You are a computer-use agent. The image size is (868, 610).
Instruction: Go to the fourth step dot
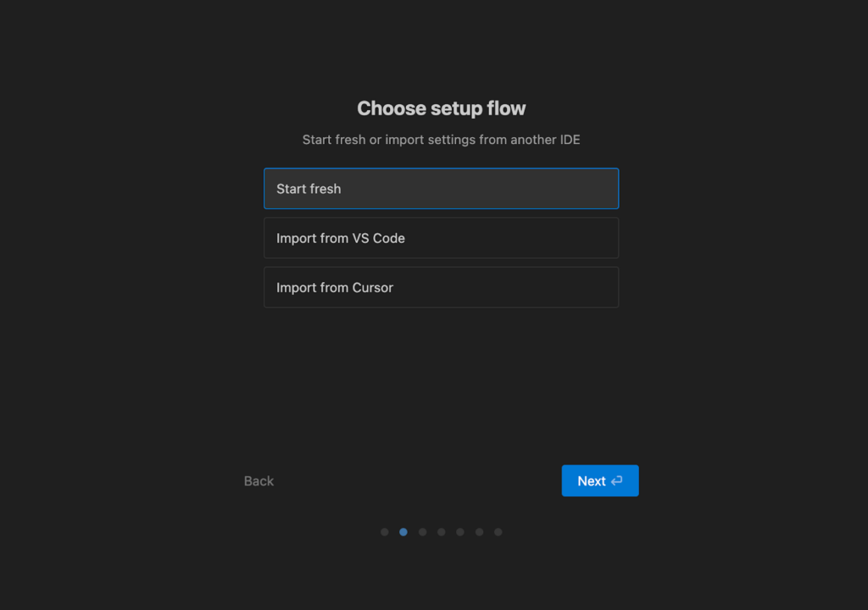click(x=442, y=532)
